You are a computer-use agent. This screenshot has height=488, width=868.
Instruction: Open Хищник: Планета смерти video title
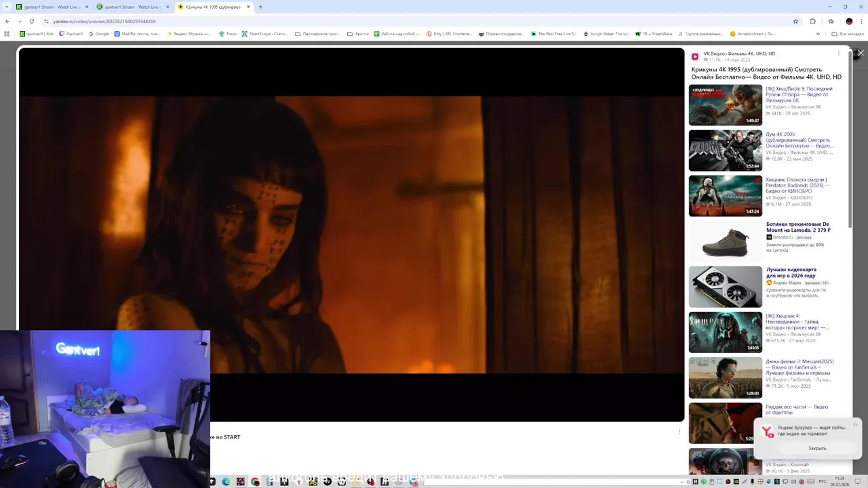(797, 185)
